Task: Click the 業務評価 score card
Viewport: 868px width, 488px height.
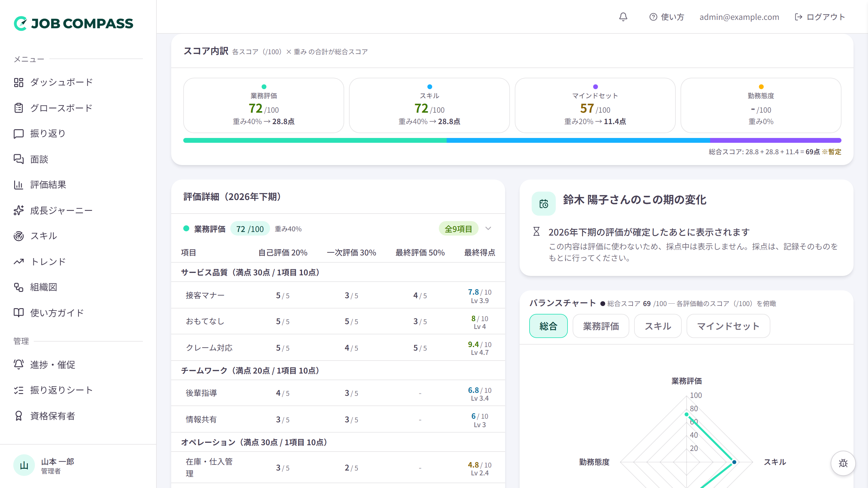Action: pyautogui.click(x=263, y=105)
